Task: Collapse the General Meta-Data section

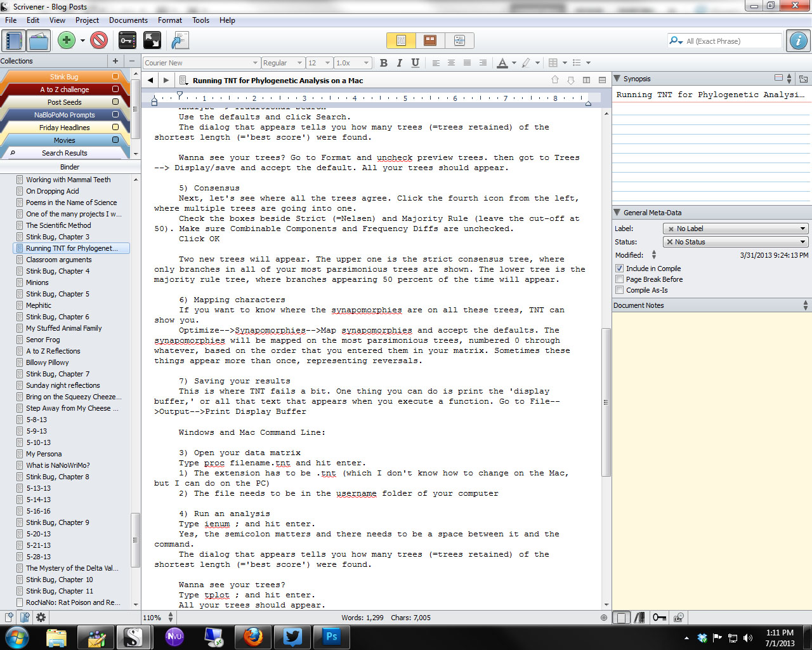Action: click(x=617, y=213)
